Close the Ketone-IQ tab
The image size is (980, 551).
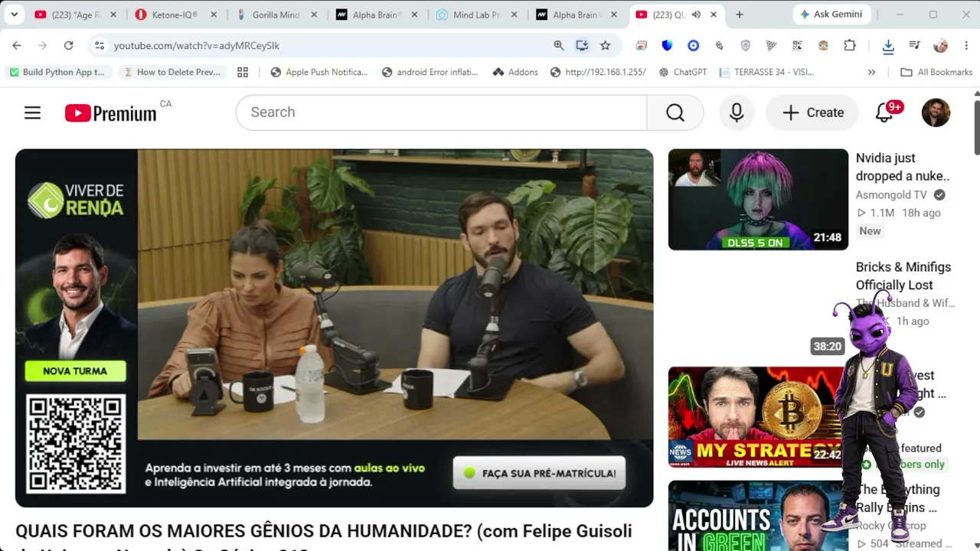(x=213, y=15)
